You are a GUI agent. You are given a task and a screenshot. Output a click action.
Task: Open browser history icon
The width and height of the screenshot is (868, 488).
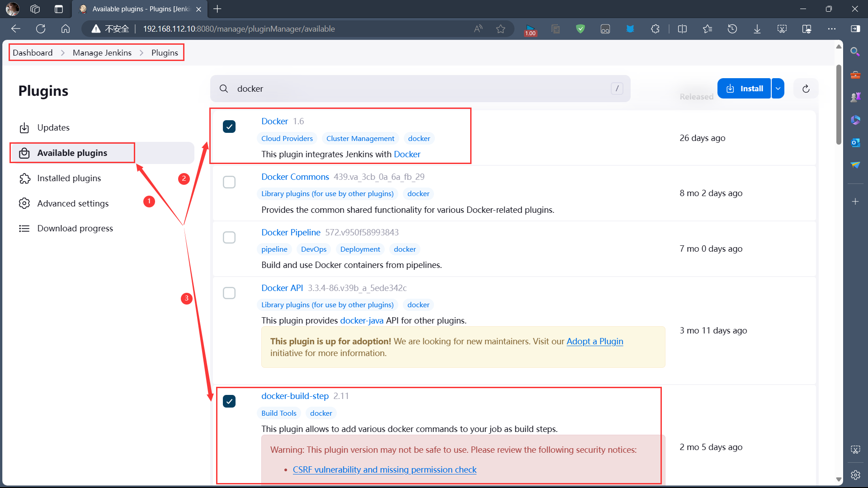tap(732, 29)
